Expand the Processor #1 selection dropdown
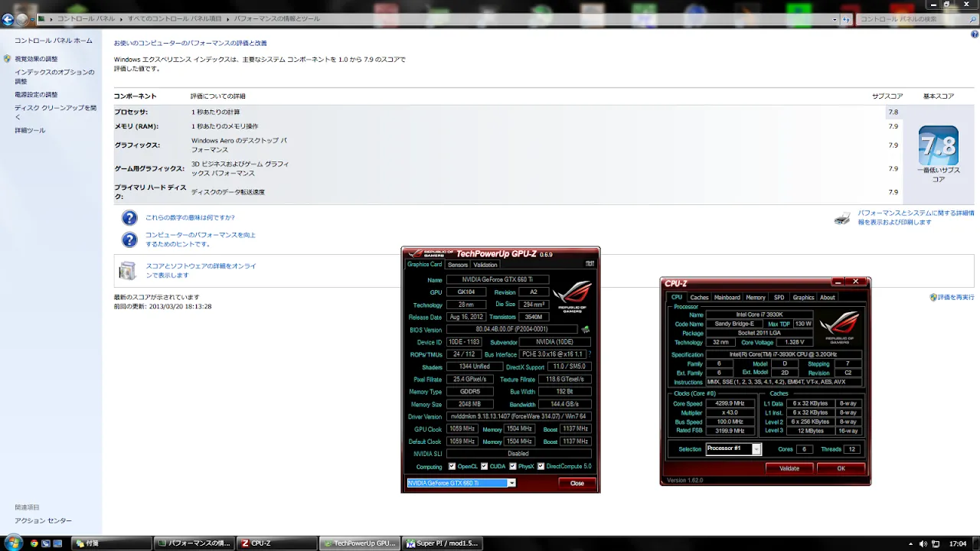Viewport: 980px width, 551px height. [x=756, y=449]
